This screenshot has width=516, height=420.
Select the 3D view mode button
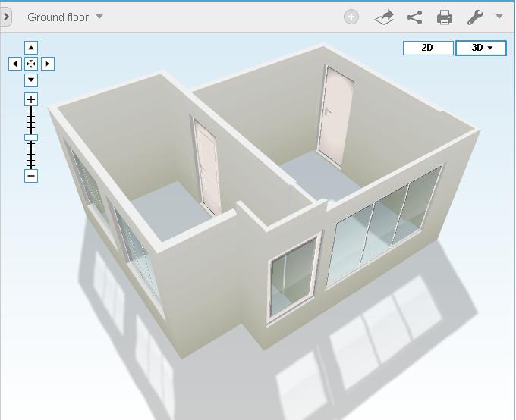pyautogui.click(x=481, y=48)
